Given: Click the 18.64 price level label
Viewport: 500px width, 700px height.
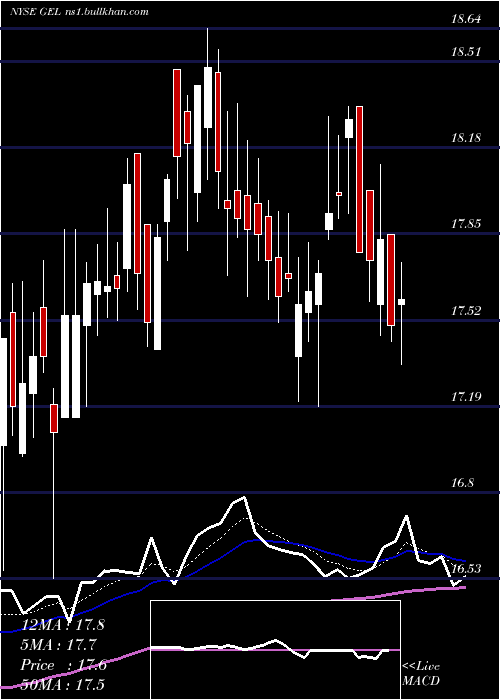Looking at the screenshot, I should click(467, 19).
